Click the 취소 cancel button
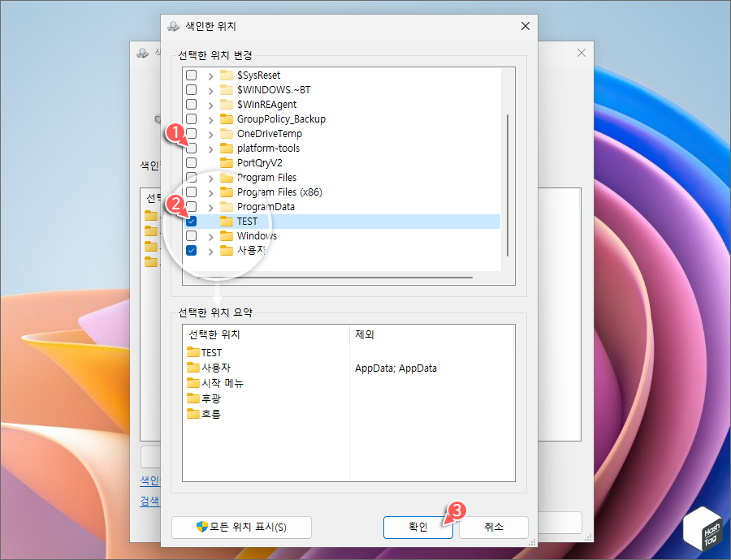Image resolution: width=731 pixels, height=560 pixels. [x=493, y=527]
